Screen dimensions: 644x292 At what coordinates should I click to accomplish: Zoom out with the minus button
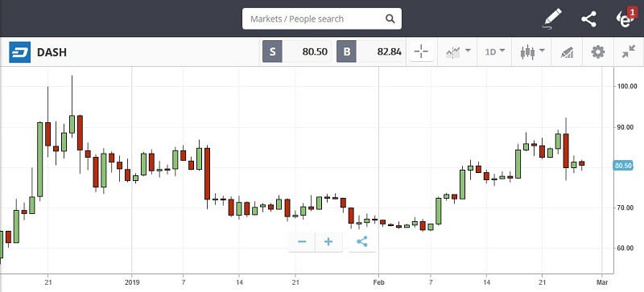[x=302, y=241]
